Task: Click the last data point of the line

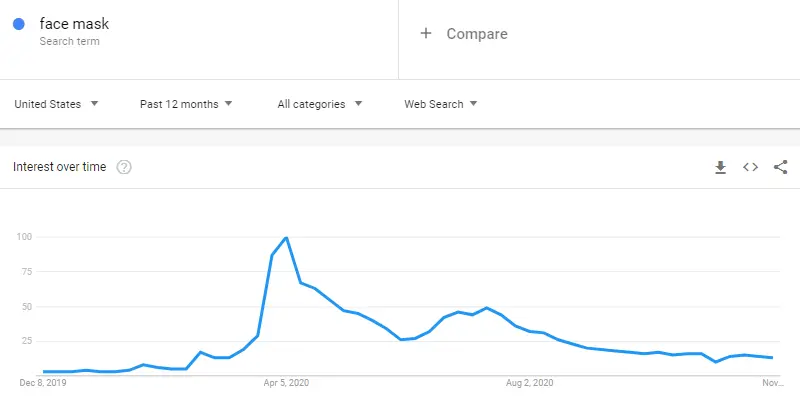Action: tap(771, 358)
